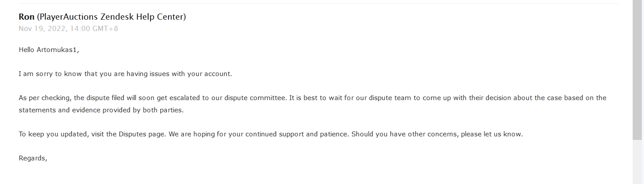The height and width of the screenshot is (184, 644).
Task: Click the 'I am sorry to know' sentence
Action: point(125,74)
